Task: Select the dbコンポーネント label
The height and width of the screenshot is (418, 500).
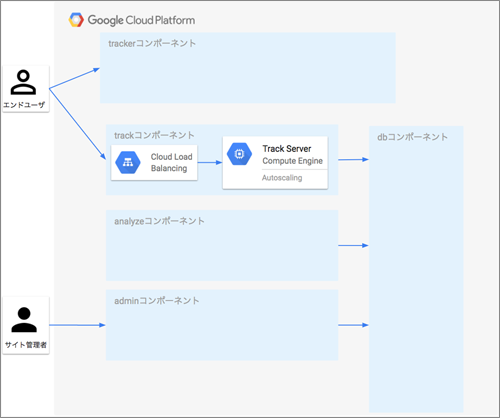Action: click(412, 137)
